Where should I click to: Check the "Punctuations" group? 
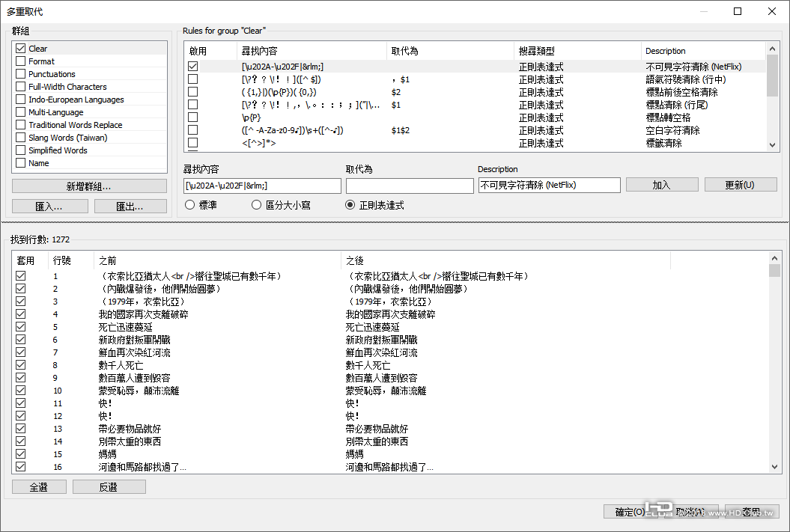click(x=21, y=73)
